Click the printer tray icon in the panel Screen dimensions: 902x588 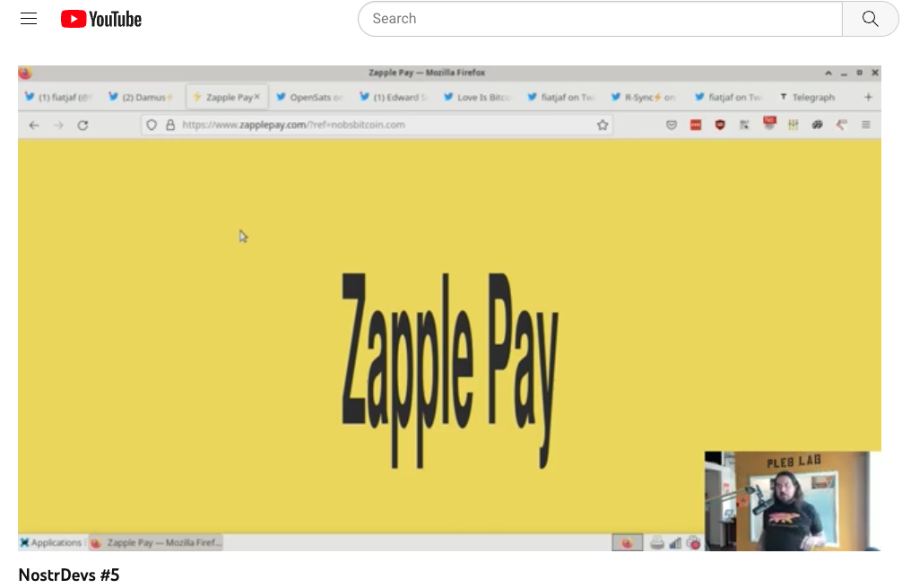point(657,542)
